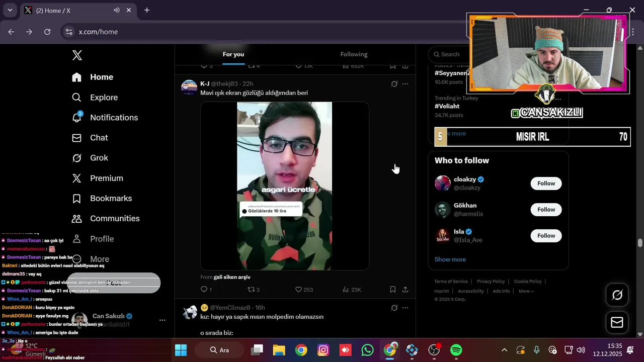This screenshot has width=644, height=362.
Task: Open the Windows Start menu
Action: click(181, 350)
